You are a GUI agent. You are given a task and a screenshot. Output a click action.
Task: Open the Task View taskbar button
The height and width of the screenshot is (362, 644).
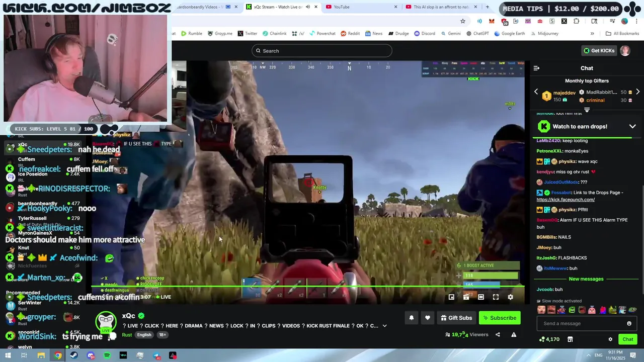pyautogui.click(x=24, y=355)
